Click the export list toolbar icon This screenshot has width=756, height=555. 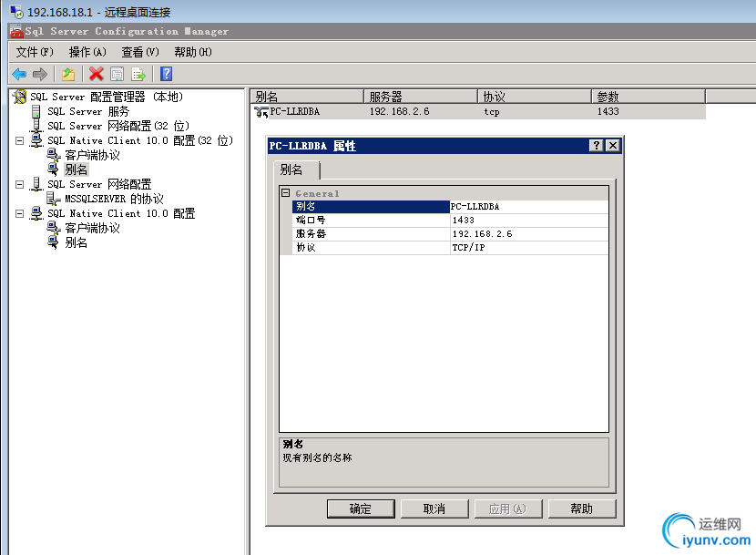[139, 74]
